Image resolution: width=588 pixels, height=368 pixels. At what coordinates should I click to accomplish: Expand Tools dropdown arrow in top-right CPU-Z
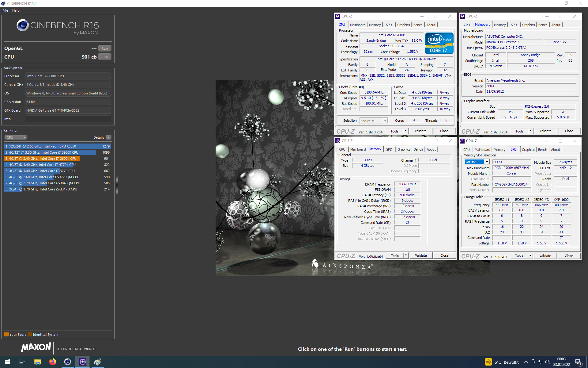point(530,131)
